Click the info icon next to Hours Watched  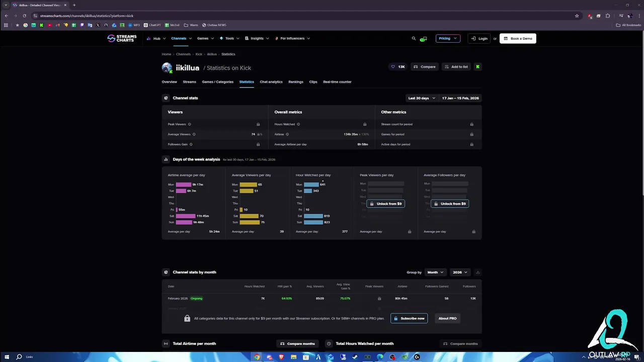point(298,124)
